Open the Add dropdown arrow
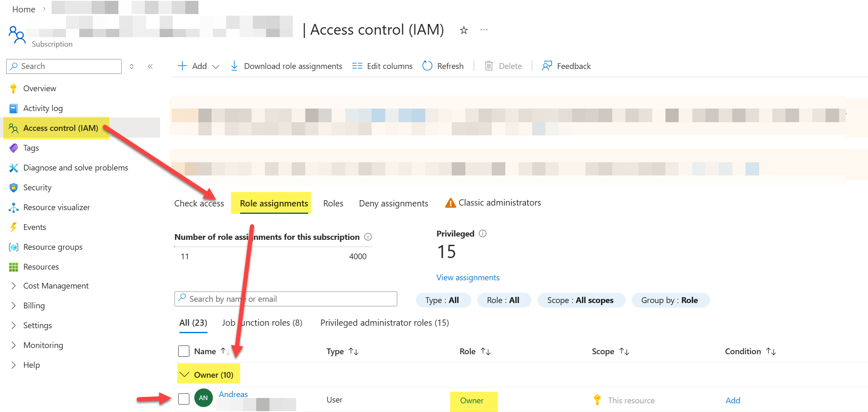Image resolution: width=868 pixels, height=412 pixels. tap(216, 66)
